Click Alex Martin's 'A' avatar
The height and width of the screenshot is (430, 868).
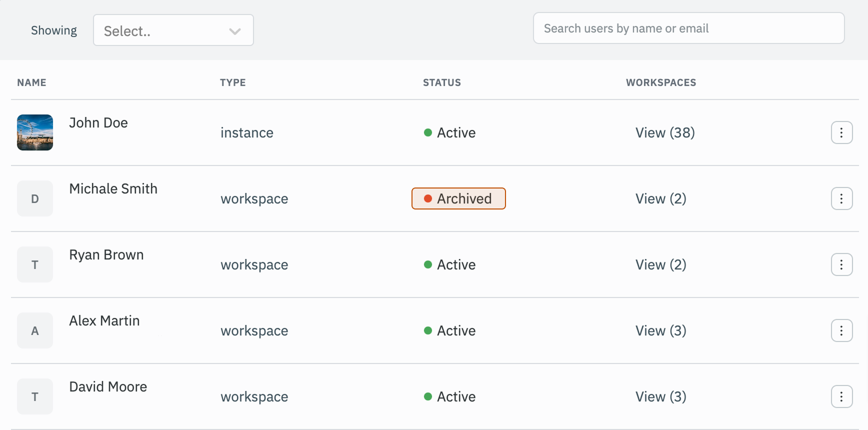[35, 330]
